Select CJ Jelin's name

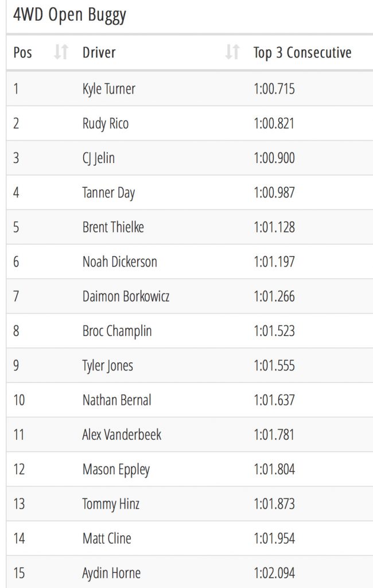tap(99, 158)
